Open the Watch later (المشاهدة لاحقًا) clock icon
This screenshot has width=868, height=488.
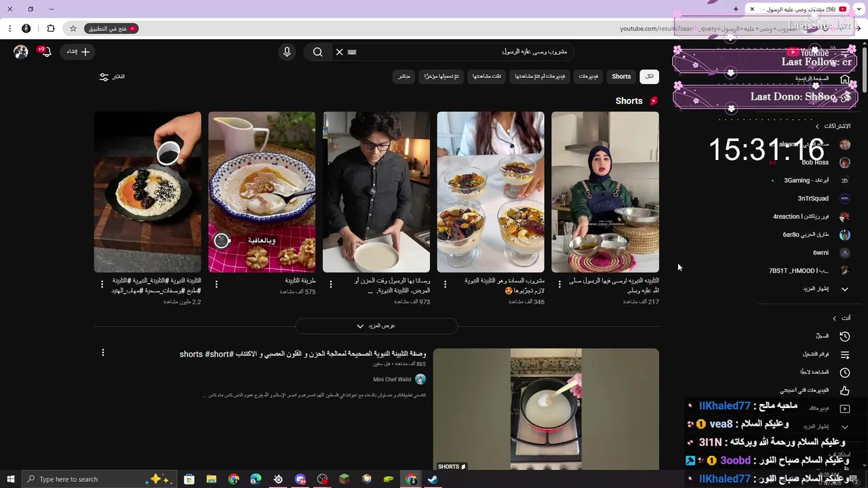click(845, 373)
